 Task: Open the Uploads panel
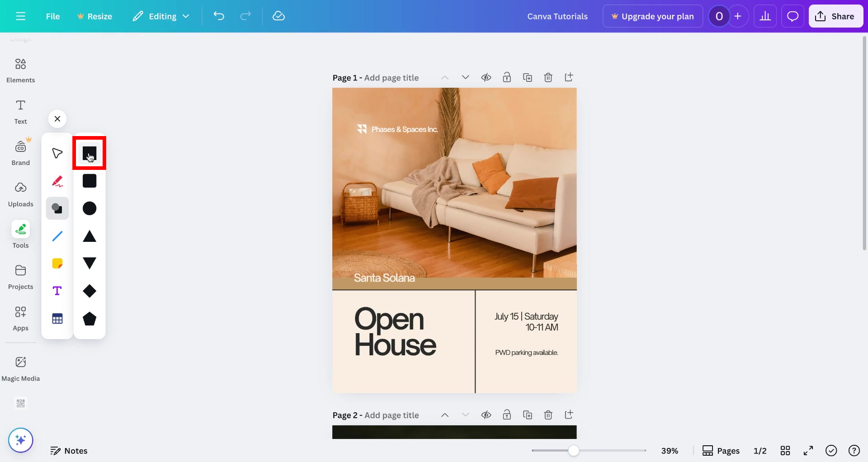(x=20, y=194)
